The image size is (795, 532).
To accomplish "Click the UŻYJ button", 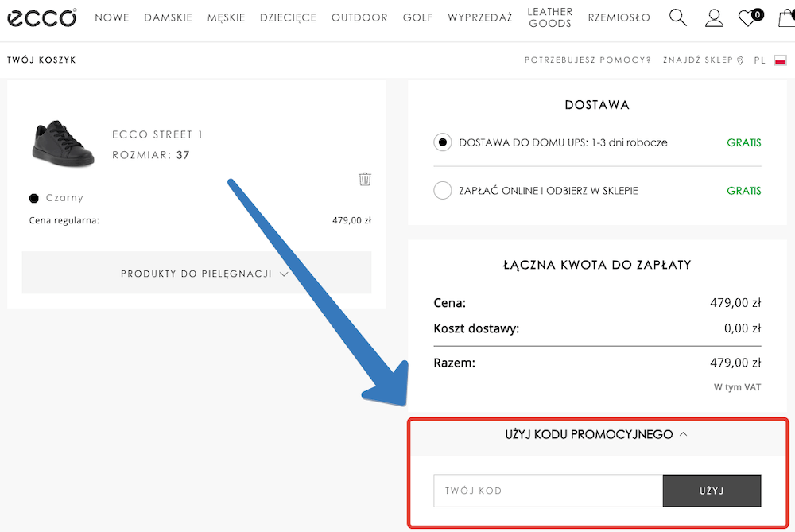I will pos(712,491).
